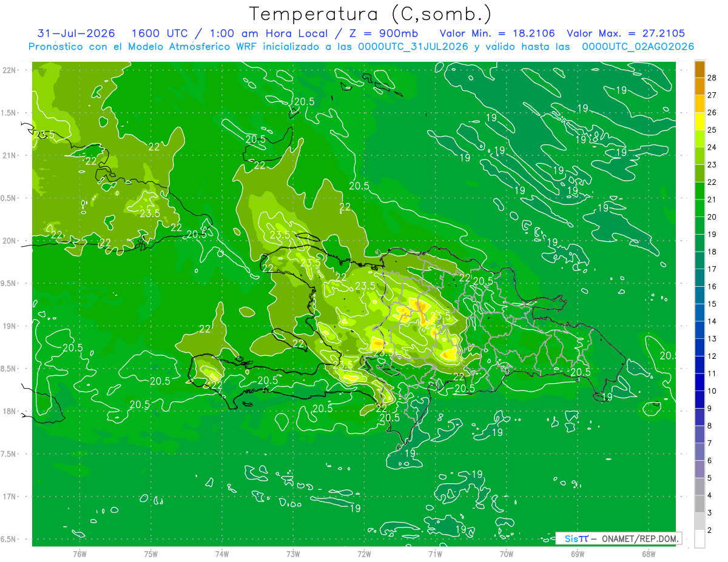This screenshot has width=728, height=562.
Task: Click the title "Temperatura (C,somb.)"
Action: [x=370, y=14]
